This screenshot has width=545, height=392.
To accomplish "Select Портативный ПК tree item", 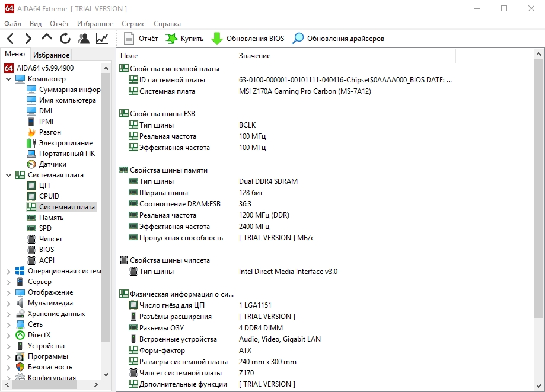I will (x=61, y=154).
